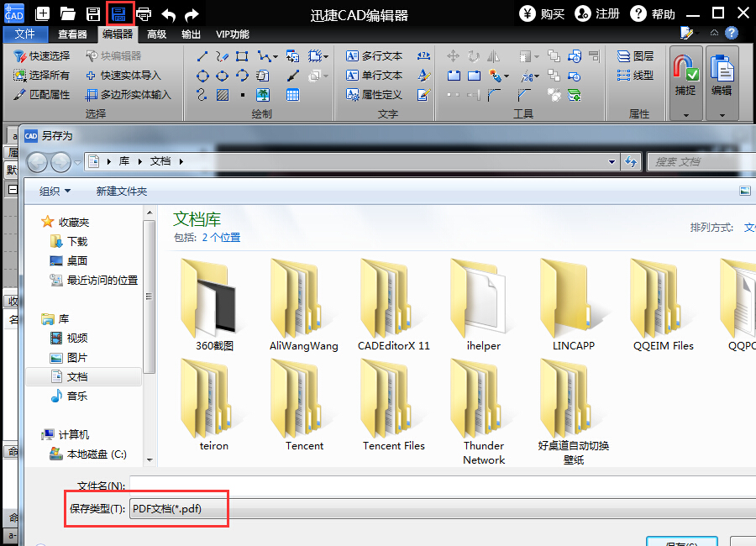Expand the dropdown under the Edit (编辑) button

[x=722, y=115]
